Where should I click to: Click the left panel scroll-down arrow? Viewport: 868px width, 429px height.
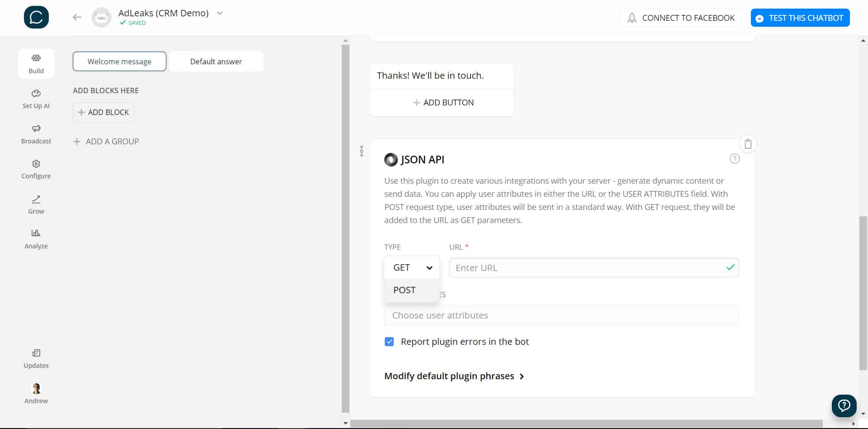click(x=346, y=424)
